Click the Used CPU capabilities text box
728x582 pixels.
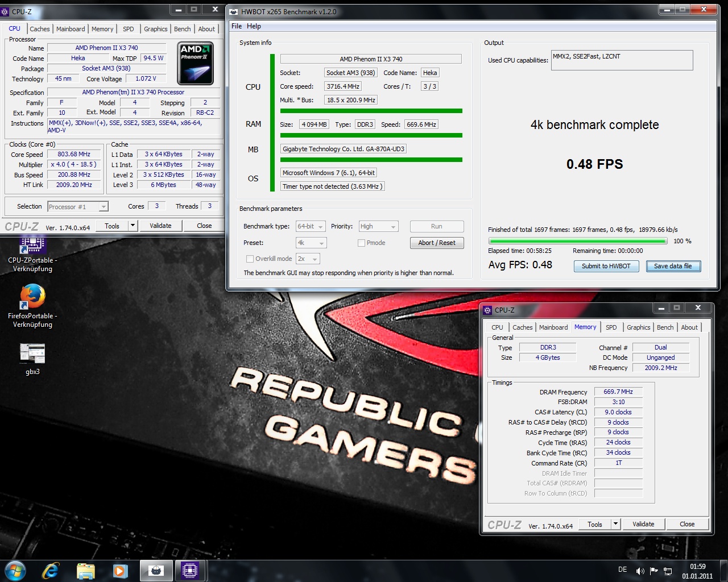tap(622, 60)
